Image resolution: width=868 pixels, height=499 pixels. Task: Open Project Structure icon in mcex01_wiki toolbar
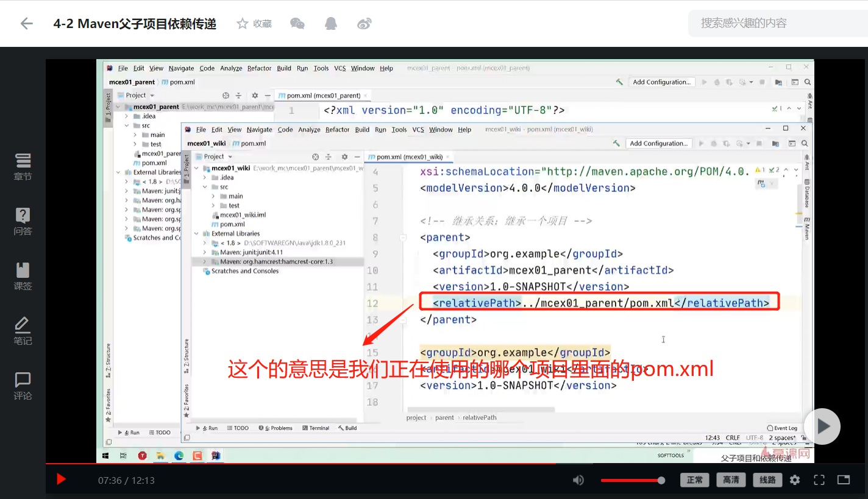click(x=775, y=143)
